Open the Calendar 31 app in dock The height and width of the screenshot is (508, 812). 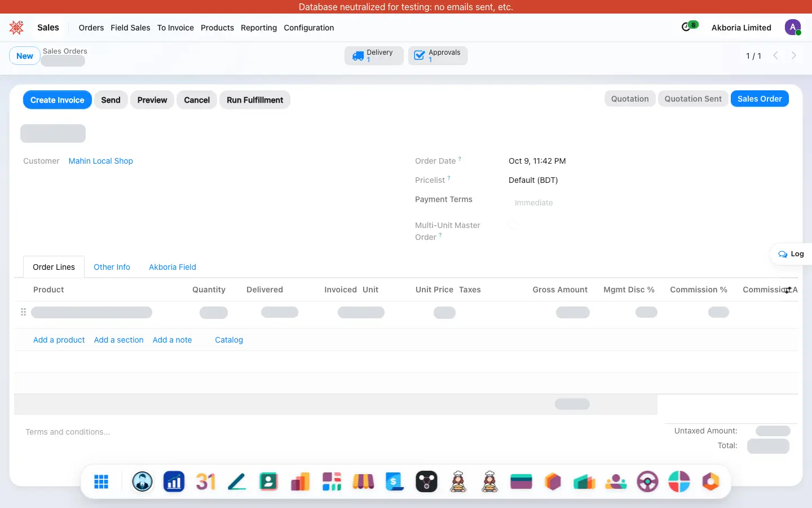tap(206, 481)
